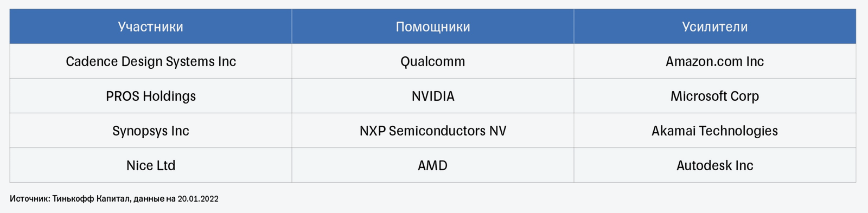
Task: Select the Nice Ltd cell
Action: pos(151,165)
